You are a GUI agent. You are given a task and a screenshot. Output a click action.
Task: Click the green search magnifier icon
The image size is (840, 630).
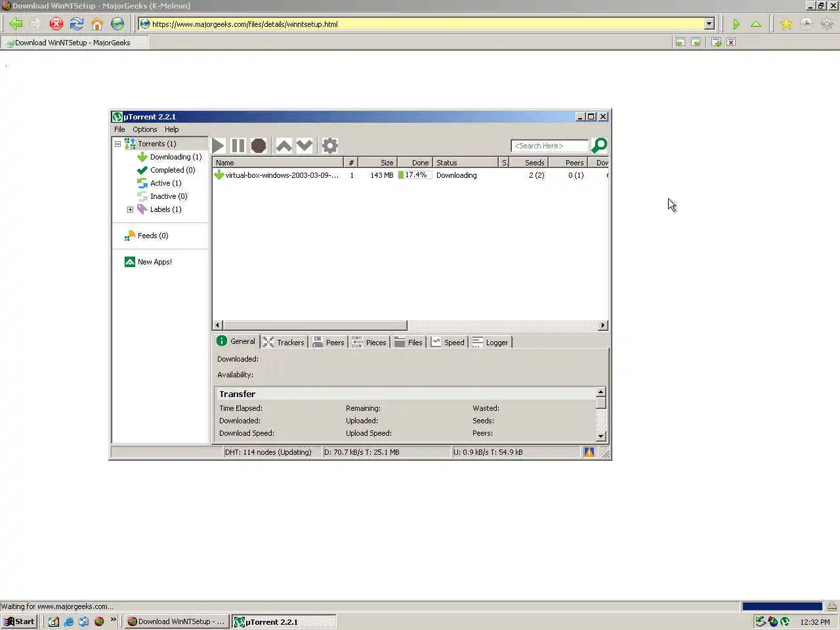(x=599, y=146)
